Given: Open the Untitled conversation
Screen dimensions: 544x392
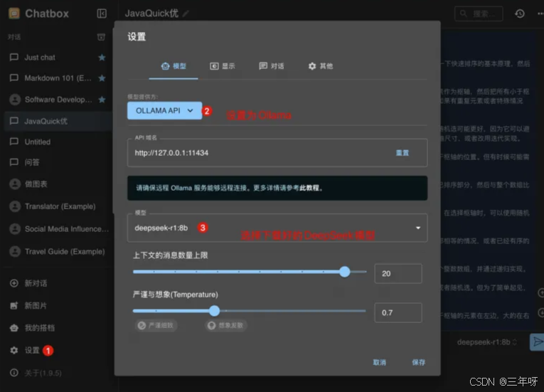Looking at the screenshot, I should click(58, 142).
